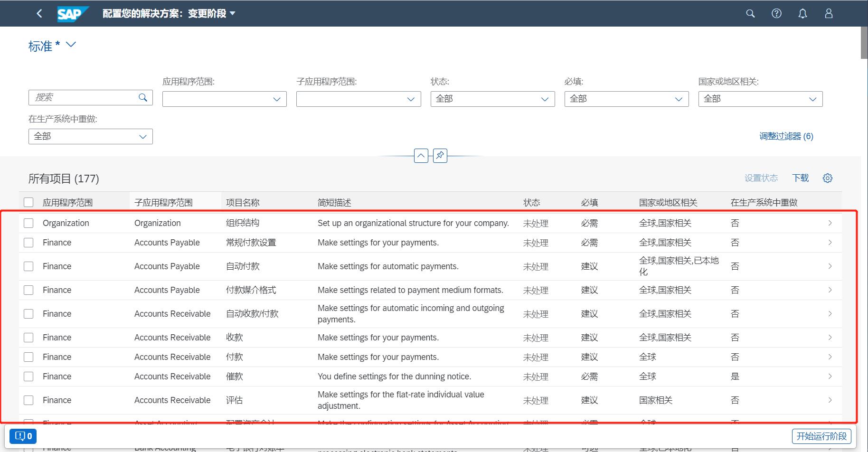Open the 必填 filter dropdown
Image resolution: width=868 pixels, height=452 pixels.
click(678, 99)
